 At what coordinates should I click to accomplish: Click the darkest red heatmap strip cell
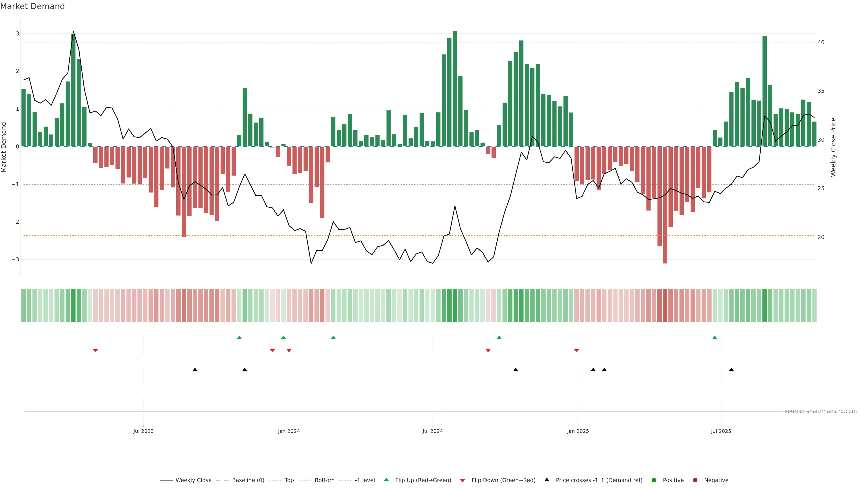tap(665, 305)
